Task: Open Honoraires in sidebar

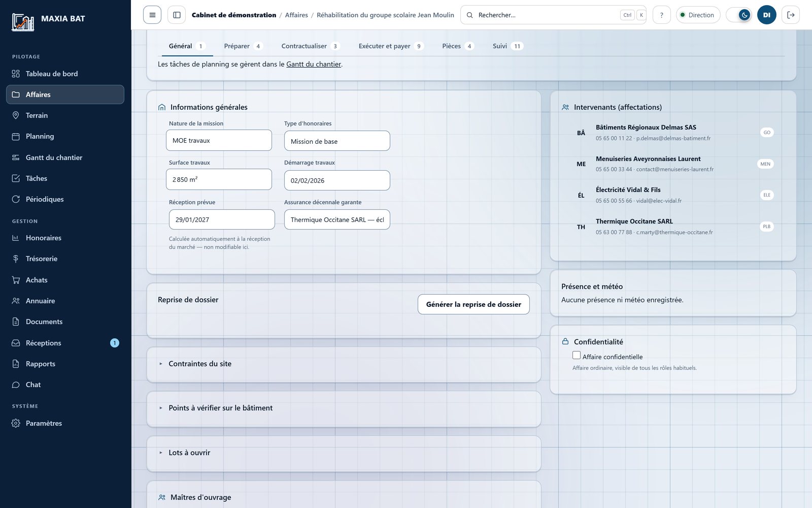Action: [65, 238]
